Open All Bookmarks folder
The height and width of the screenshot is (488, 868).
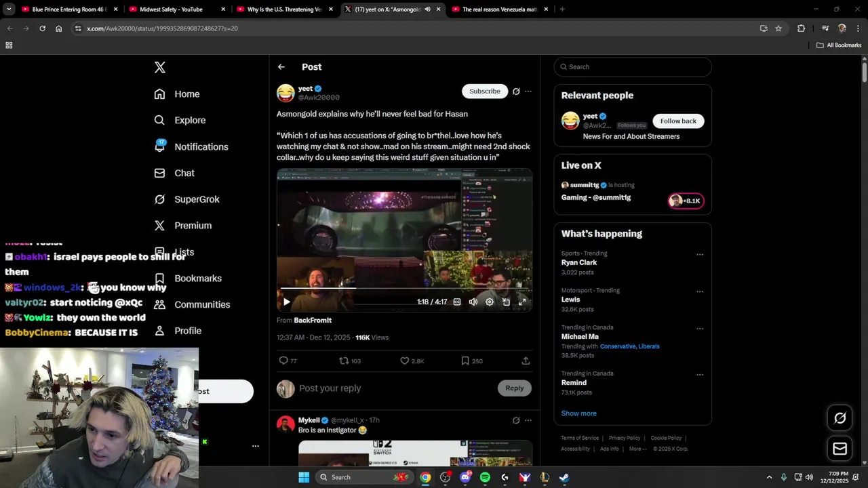click(839, 45)
